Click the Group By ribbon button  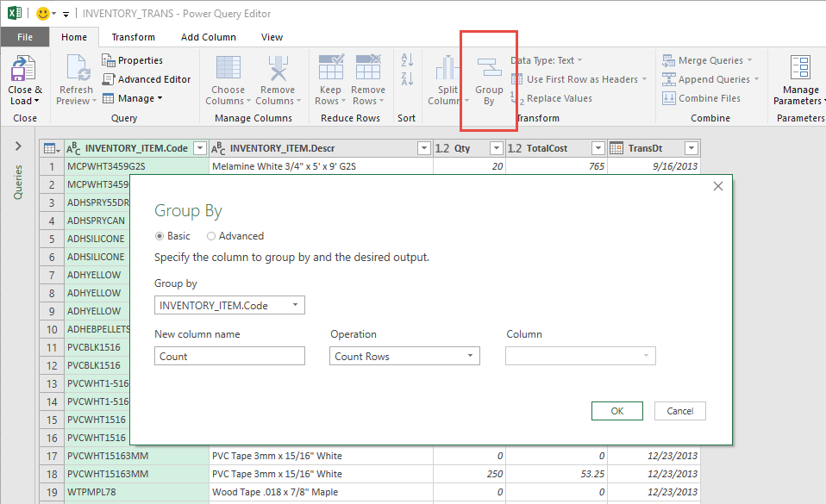[x=489, y=79]
